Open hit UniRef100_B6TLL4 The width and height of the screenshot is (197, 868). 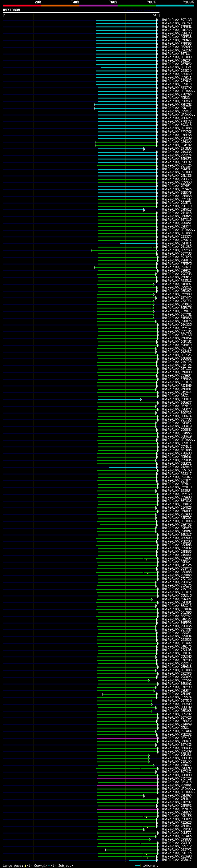point(177,54)
